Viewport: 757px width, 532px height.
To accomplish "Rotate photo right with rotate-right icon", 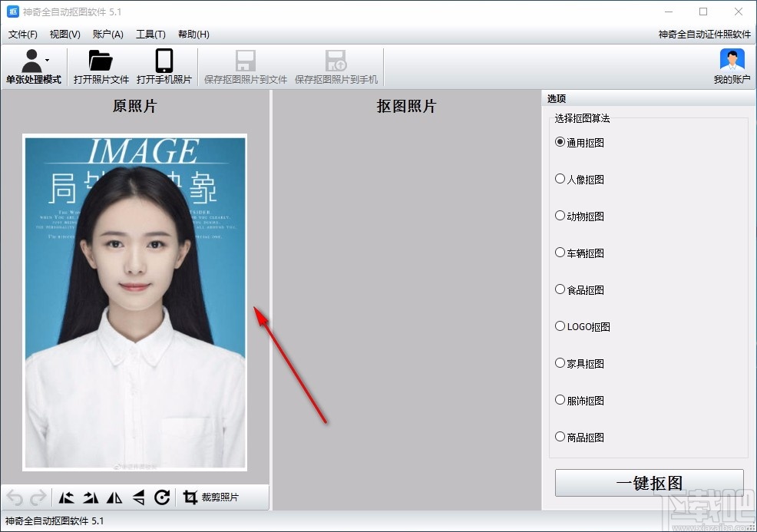I will click(91, 497).
